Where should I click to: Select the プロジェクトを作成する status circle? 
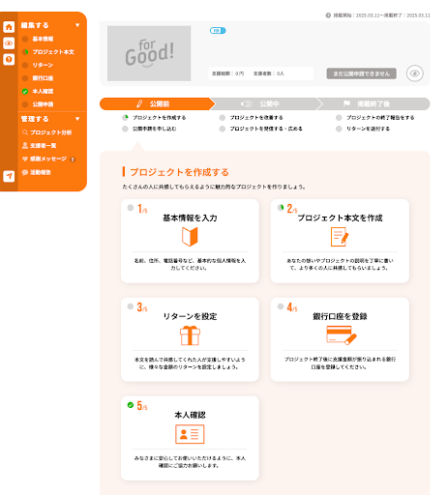[x=125, y=118]
